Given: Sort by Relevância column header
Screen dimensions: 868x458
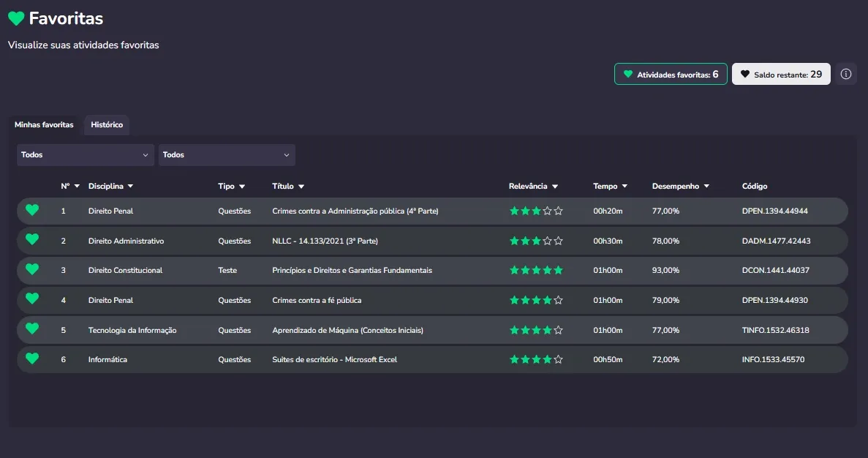Looking at the screenshot, I should pos(533,186).
